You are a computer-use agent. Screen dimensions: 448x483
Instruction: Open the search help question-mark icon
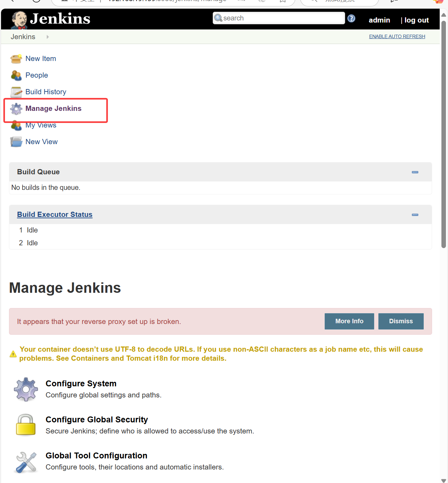pyautogui.click(x=351, y=18)
